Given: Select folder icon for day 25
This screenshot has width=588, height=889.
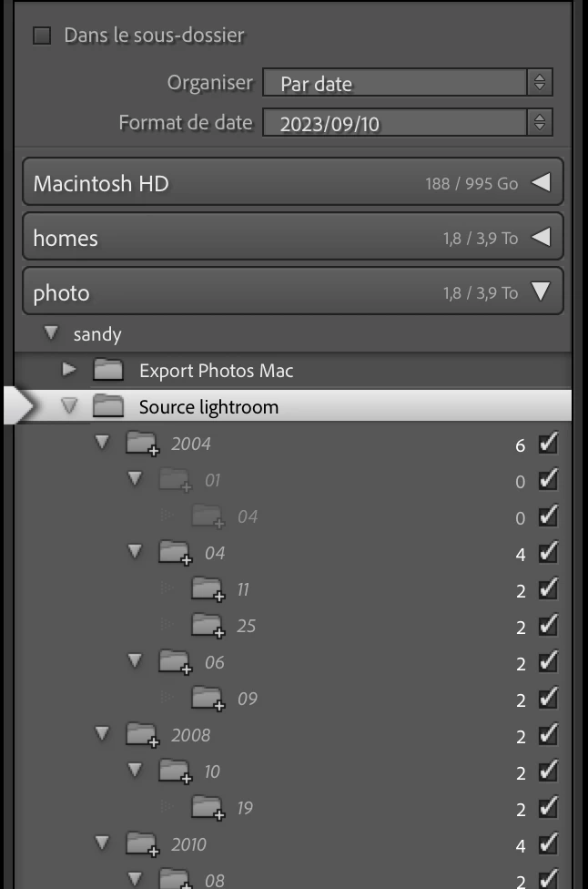Looking at the screenshot, I should (208, 626).
